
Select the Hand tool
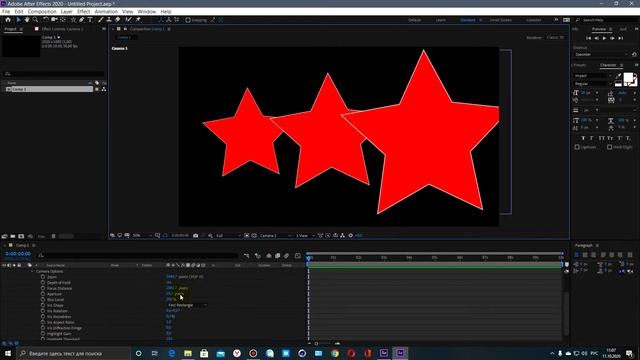coord(27,20)
